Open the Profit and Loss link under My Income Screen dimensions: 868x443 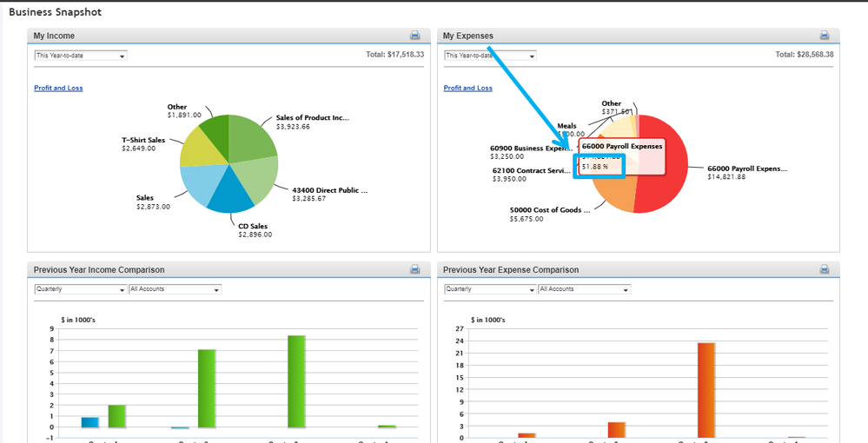click(x=58, y=88)
